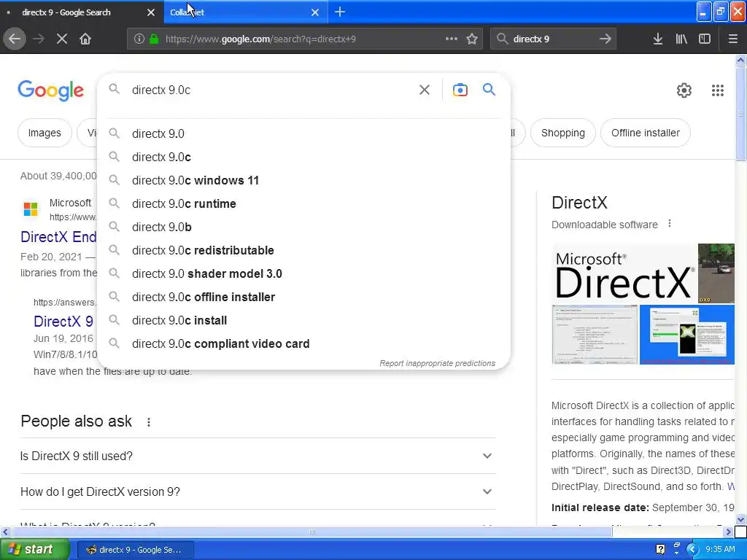The image size is (747, 560).
Task: Open the Downloads panel
Action: pos(657,39)
